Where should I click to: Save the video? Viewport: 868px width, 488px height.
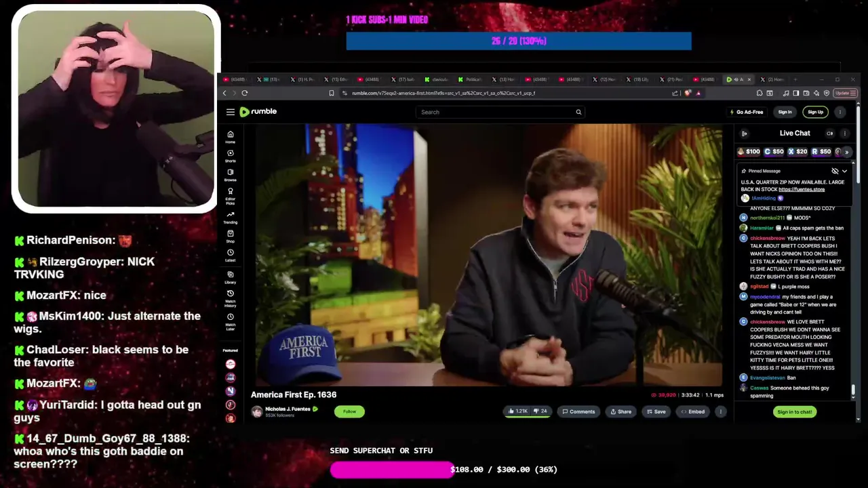655,411
